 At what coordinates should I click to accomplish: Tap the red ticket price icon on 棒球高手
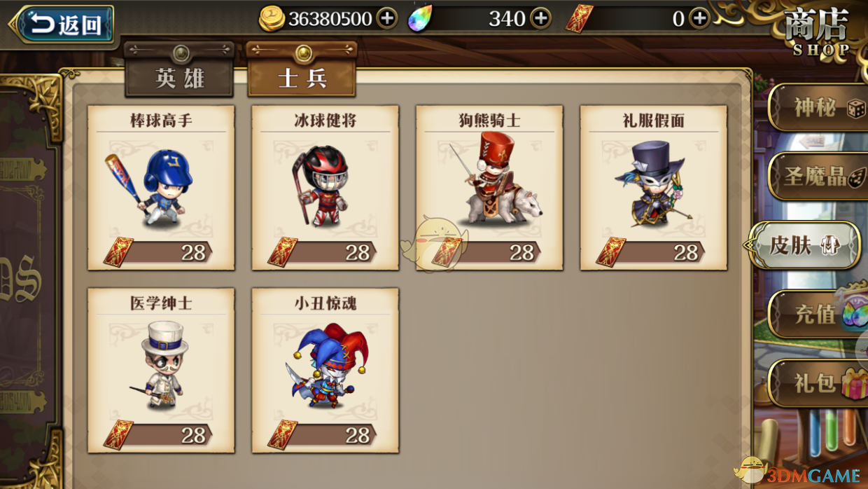[x=118, y=252]
